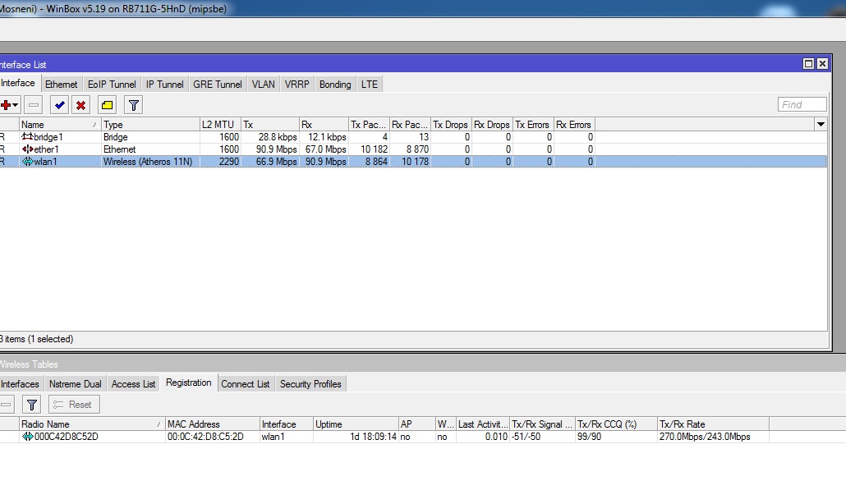Click the bridge1 interface icon
The image size is (846, 504).
pos(27,137)
